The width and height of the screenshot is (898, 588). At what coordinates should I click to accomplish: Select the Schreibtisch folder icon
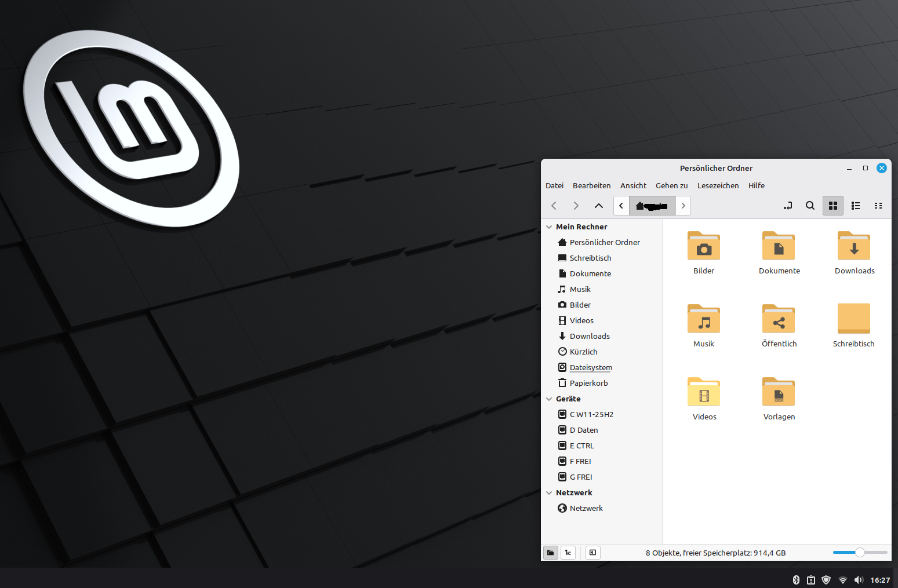point(854,319)
